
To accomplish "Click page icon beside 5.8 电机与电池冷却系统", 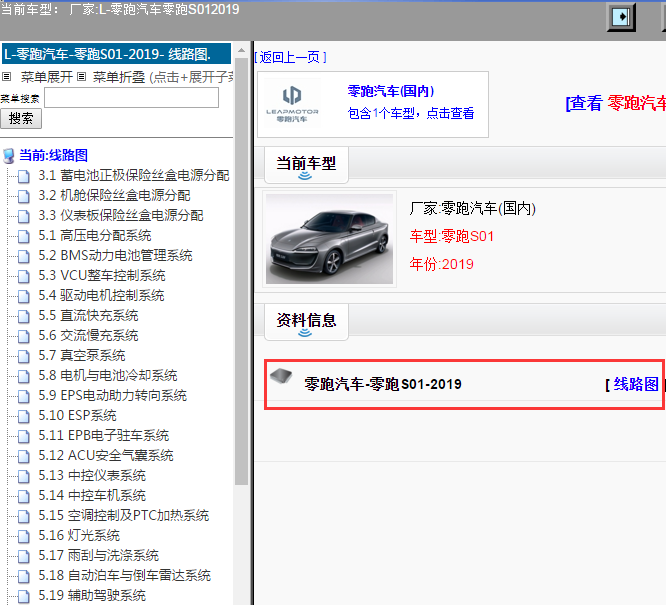I will pyautogui.click(x=24, y=376).
